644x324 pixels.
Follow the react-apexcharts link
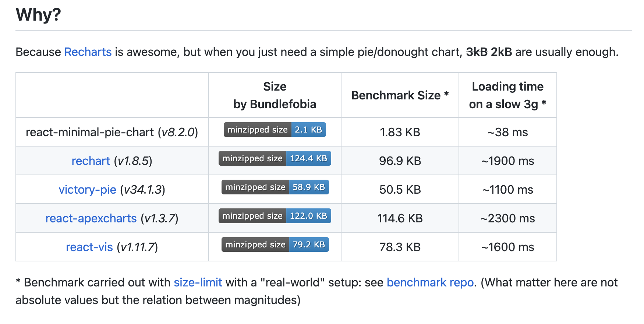(91, 218)
